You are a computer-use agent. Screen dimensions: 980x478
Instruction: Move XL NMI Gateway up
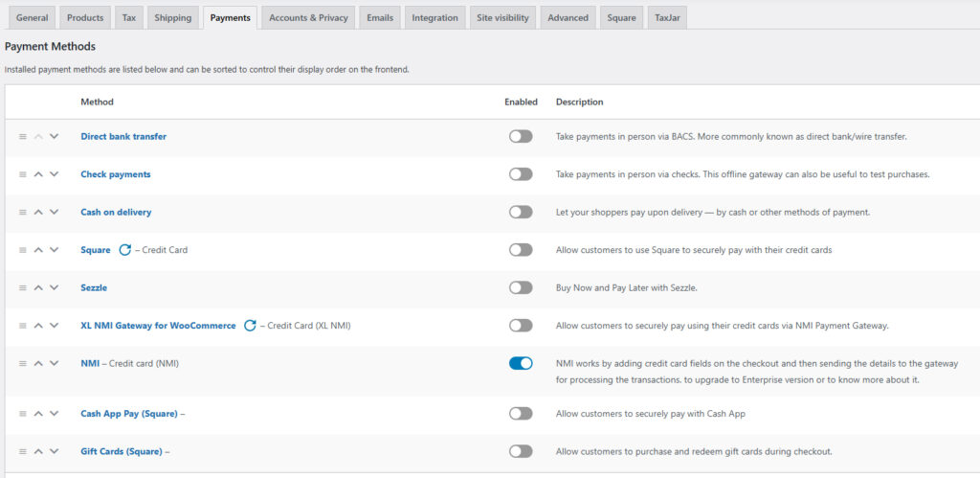click(x=38, y=326)
